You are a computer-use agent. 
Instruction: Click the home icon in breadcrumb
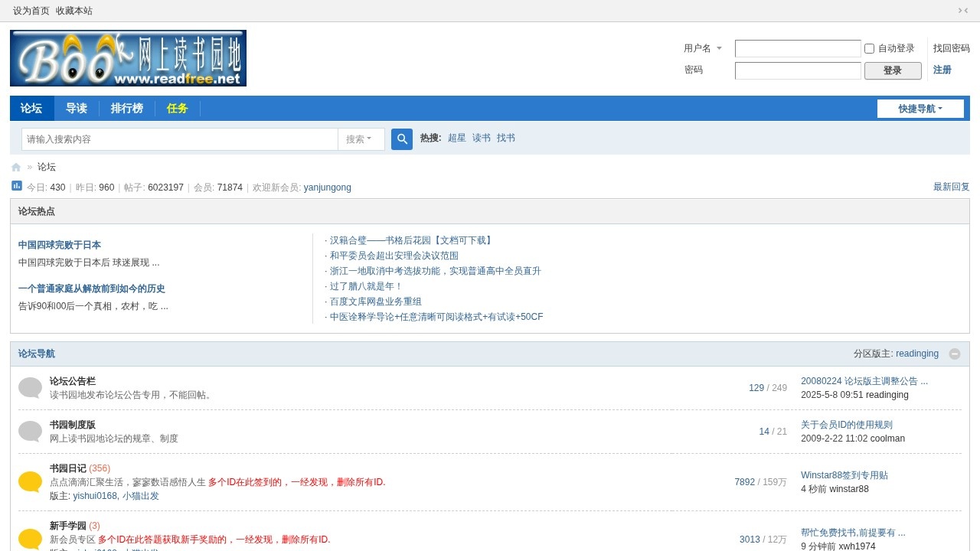point(16,168)
